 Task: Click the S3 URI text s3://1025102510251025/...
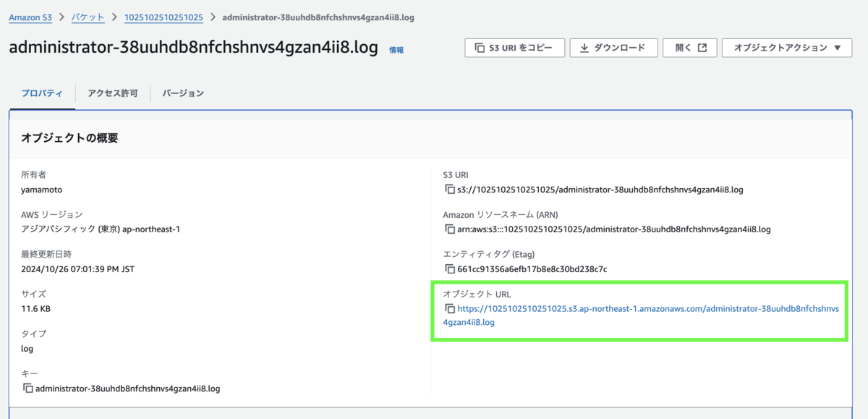point(600,190)
